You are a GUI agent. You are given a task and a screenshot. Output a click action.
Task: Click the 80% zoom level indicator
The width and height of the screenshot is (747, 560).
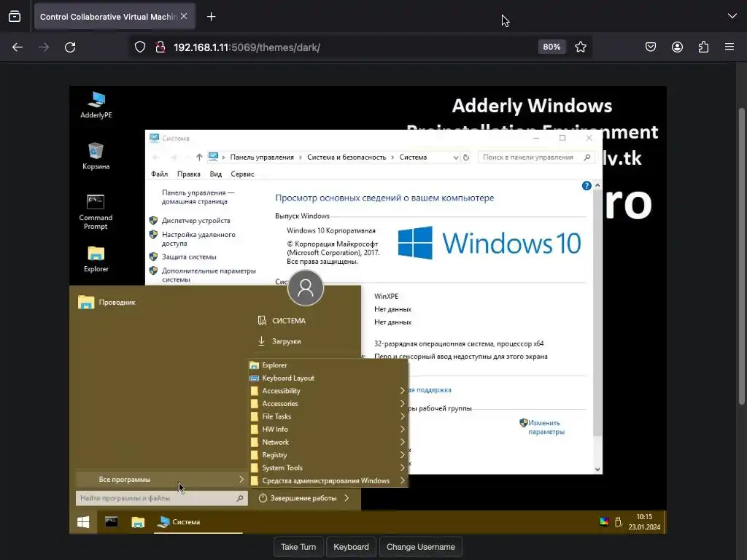tap(551, 47)
